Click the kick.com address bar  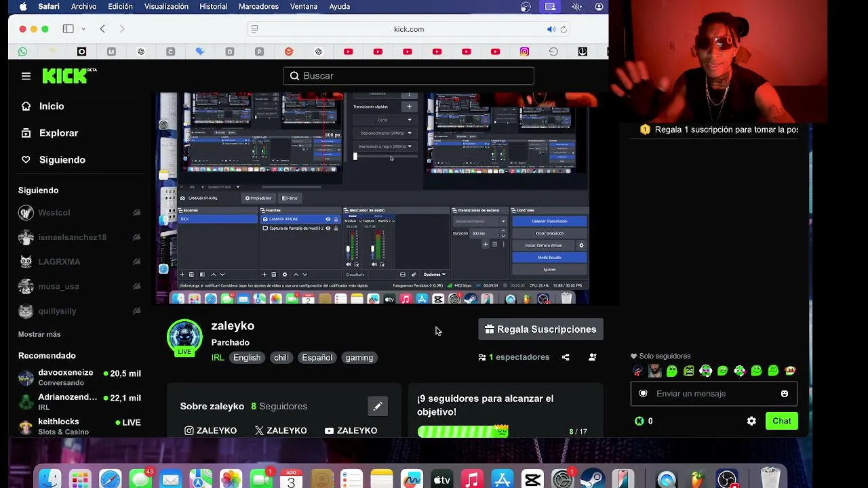[409, 29]
